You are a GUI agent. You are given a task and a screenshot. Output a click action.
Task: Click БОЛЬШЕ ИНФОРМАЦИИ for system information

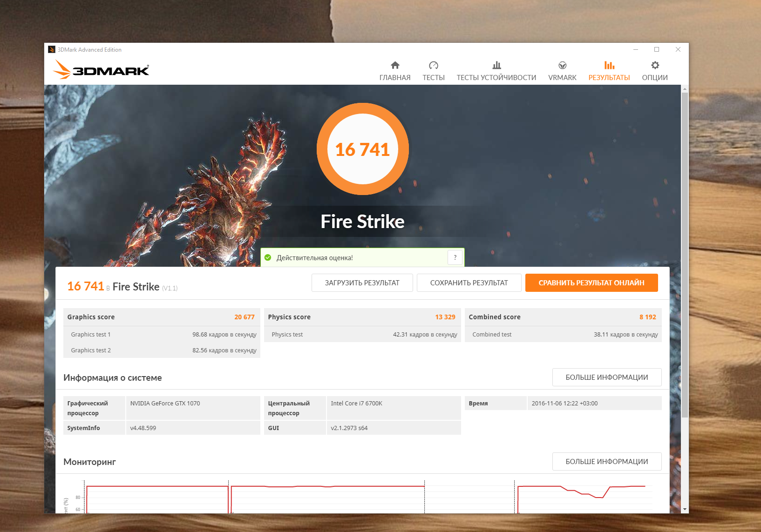coord(607,377)
